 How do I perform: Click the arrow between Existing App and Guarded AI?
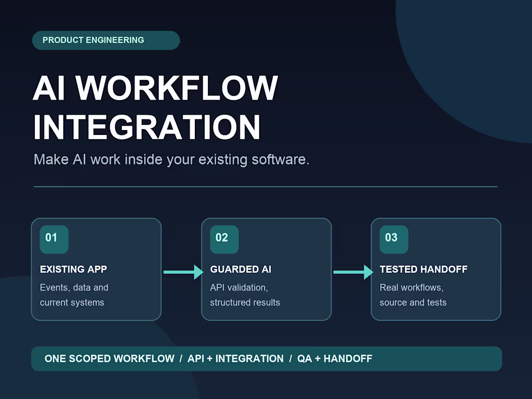[x=183, y=272]
